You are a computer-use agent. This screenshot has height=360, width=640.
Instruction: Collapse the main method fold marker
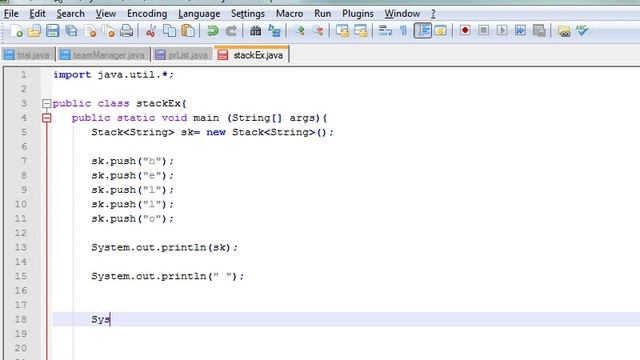(47, 118)
